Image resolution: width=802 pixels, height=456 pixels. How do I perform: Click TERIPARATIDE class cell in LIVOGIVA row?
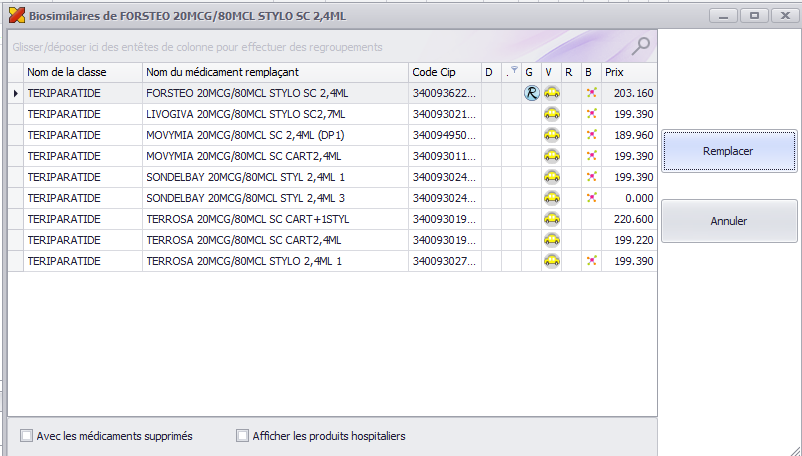tap(83, 114)
